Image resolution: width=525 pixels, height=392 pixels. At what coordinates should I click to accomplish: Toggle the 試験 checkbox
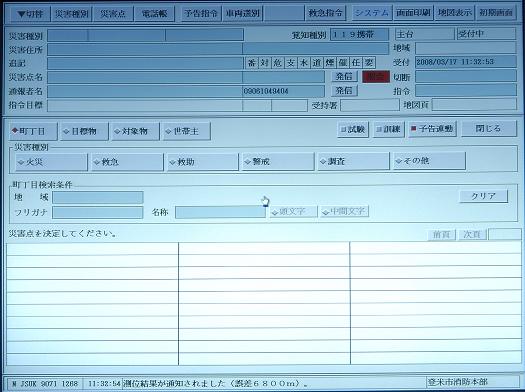353,129
